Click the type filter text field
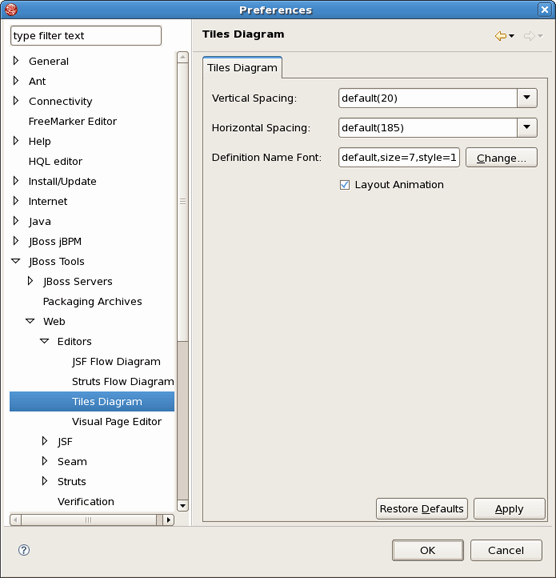Image resolution: width=556 pixels, height=578 pixels. 86,36
